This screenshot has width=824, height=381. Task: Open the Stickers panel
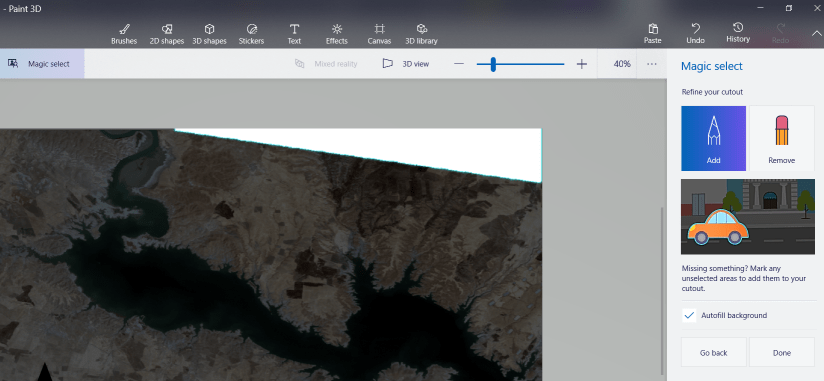tap(251, 34)
